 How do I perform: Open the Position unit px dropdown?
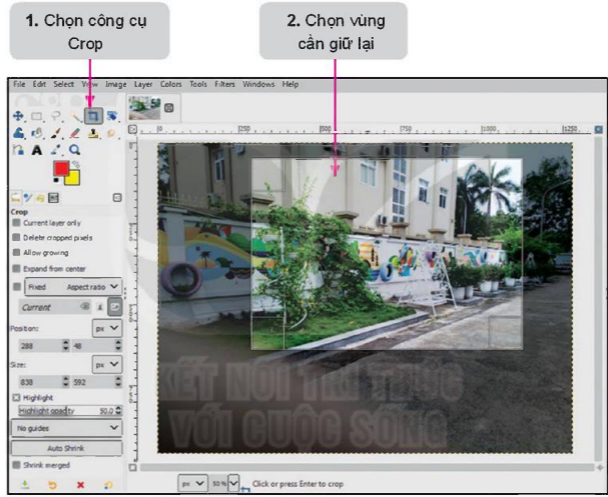click(106, 327)
